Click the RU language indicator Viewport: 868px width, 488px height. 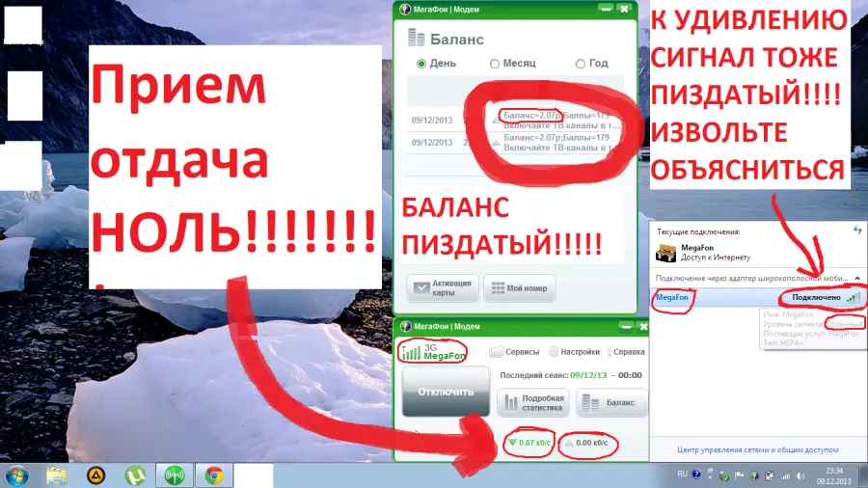(x=682, y=474)
